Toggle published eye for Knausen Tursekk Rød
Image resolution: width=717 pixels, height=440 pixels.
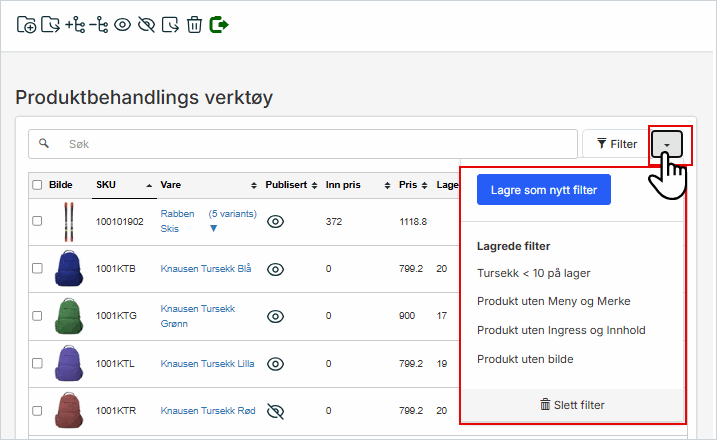point(276,410)
